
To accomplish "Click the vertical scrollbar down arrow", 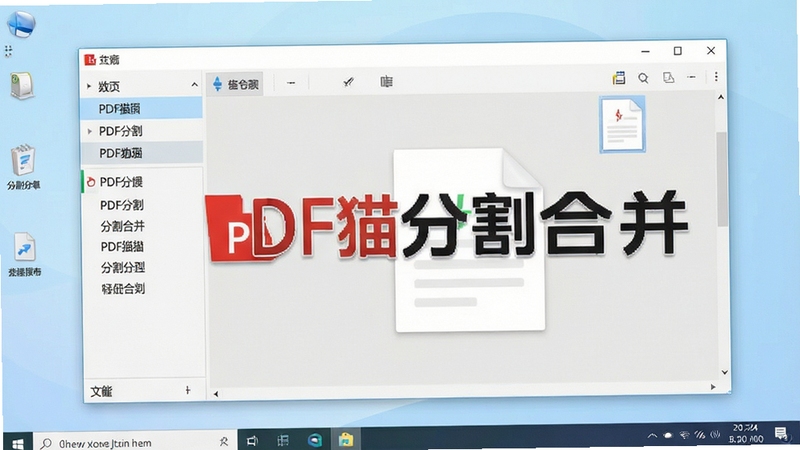I will [x=724, y=372].
